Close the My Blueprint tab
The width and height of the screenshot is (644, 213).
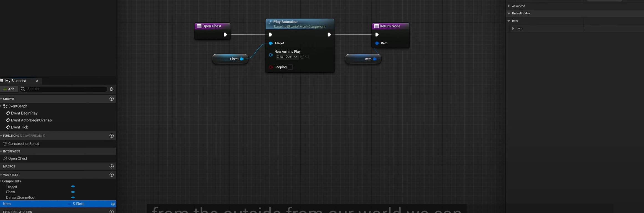37,81
